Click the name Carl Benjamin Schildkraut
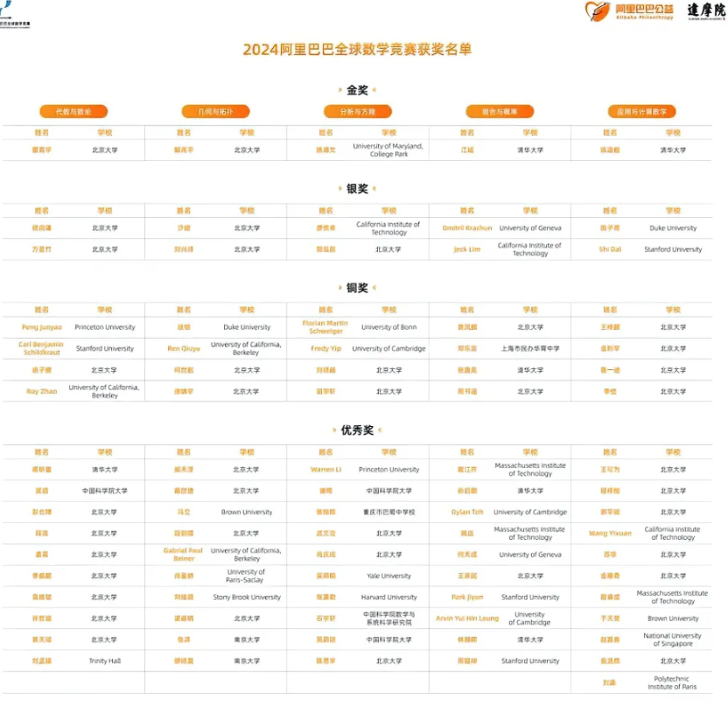 click(41, 348)
